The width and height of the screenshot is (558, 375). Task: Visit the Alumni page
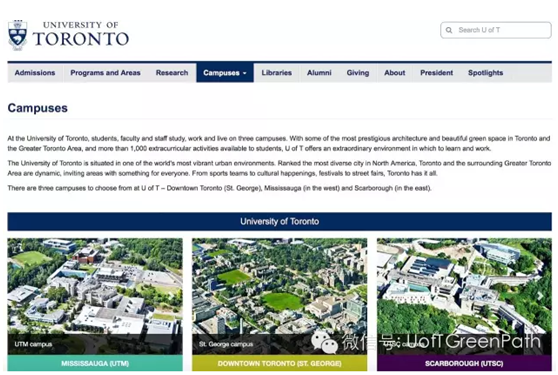point(319,73)
